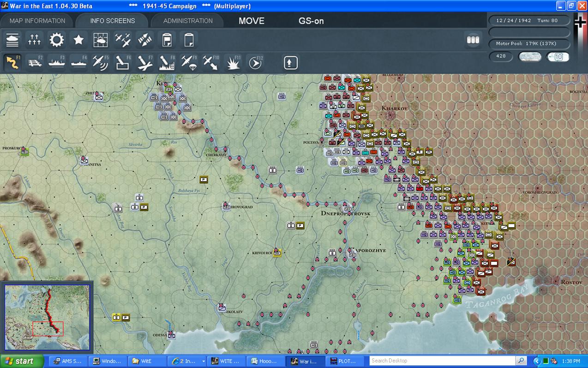This screenshot has width=588, height=368.
Task: Click the desktop search magnifier button
Action: tap(522, 361)
